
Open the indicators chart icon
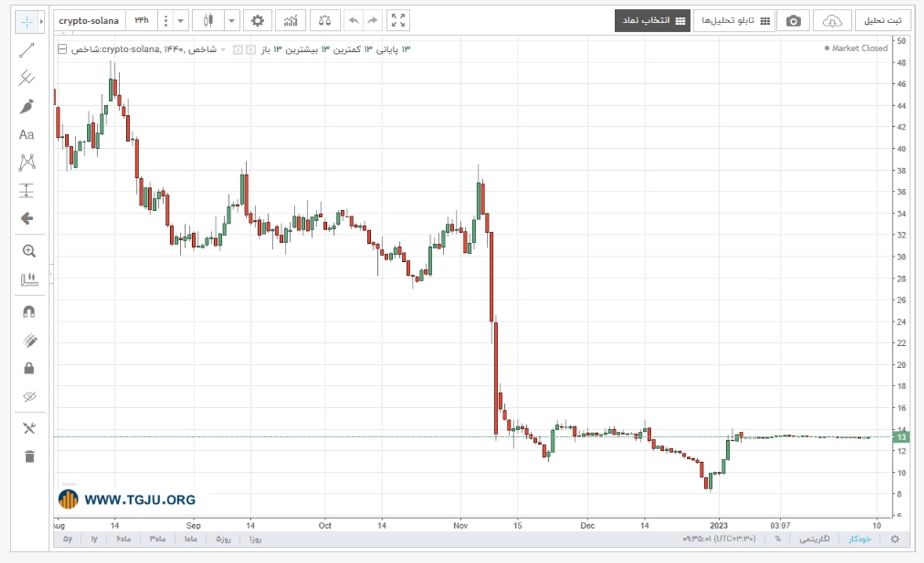coord(290,21)
